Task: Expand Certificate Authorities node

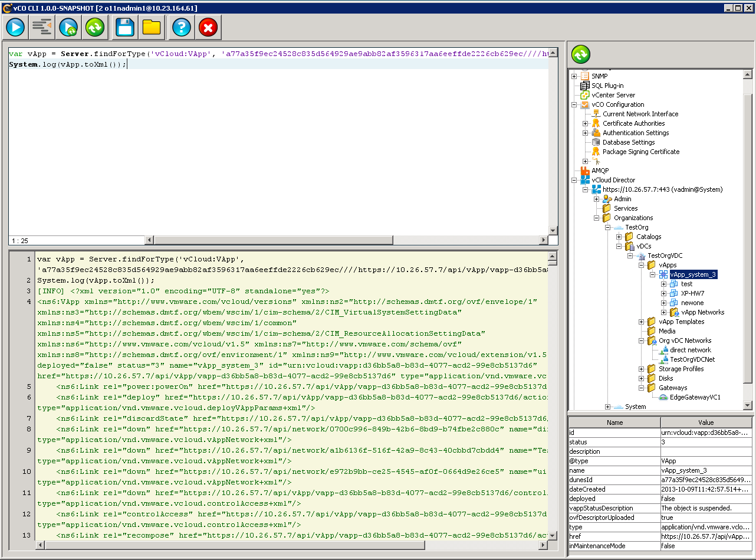Action: click(585, 123)
